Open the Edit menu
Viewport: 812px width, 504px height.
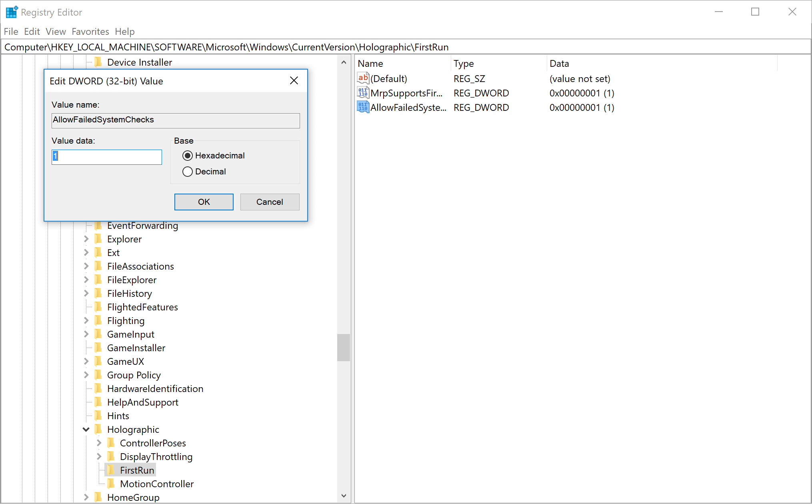pyautogui.click(x=32, y=32)
